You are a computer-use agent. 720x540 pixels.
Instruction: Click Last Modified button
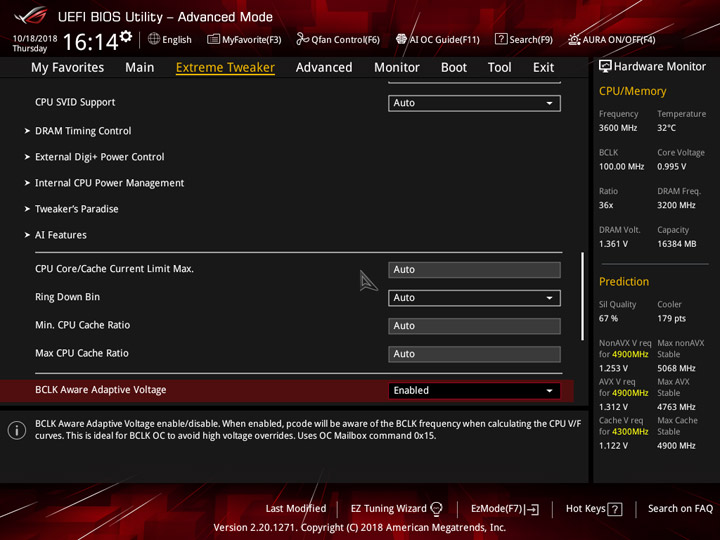point(296,509)
